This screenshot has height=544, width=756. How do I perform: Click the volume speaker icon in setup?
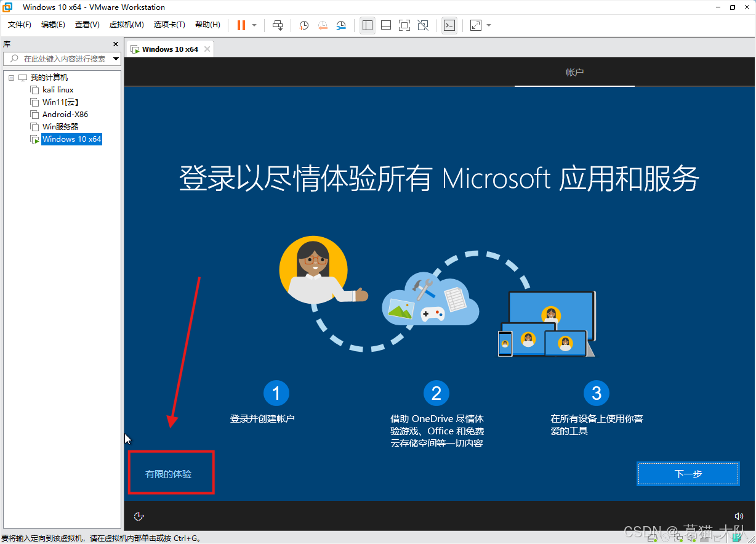(x=739, y=516)
